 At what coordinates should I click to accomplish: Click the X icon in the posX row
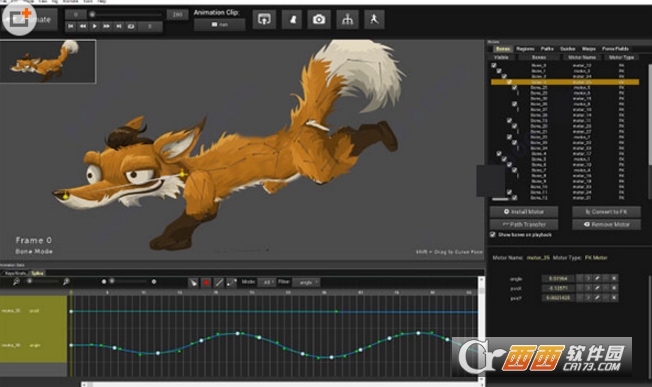(614, 288)
